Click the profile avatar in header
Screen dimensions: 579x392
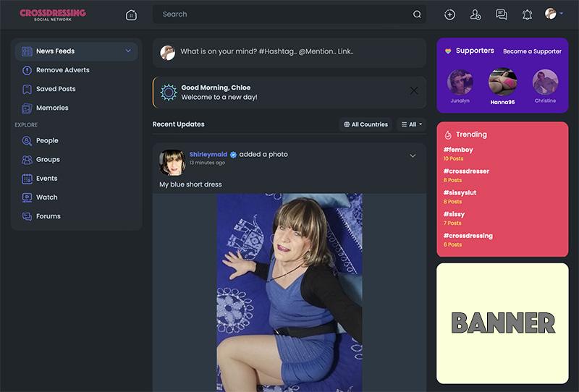pos(551,14)
